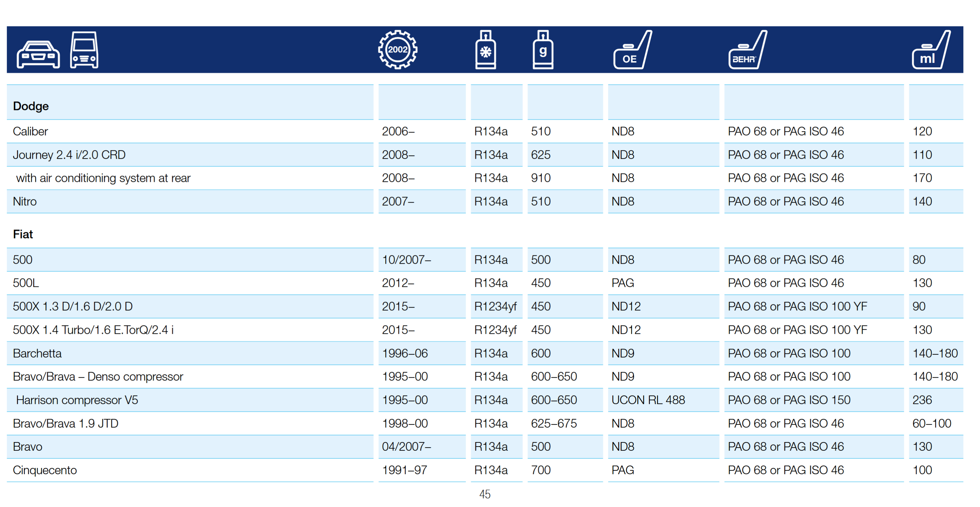This screenshot has height=507, width=980.
Task: Click R134a refrigerant in Caliber row
Action: (x=491, y=131)
